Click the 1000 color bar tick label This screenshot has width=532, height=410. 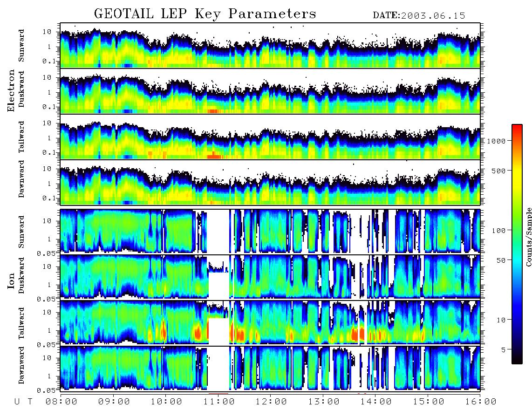tap(496, 141)
